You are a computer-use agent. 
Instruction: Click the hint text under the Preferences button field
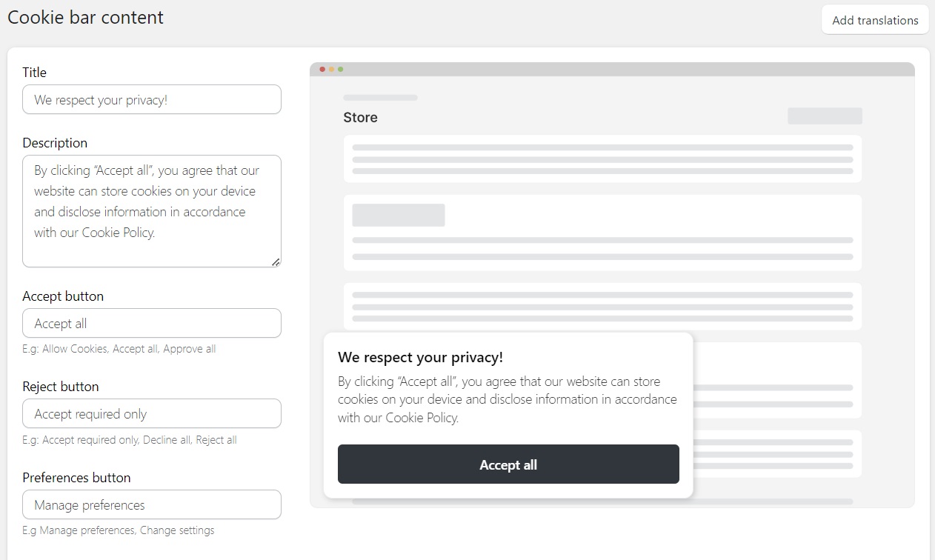[118, 530]
